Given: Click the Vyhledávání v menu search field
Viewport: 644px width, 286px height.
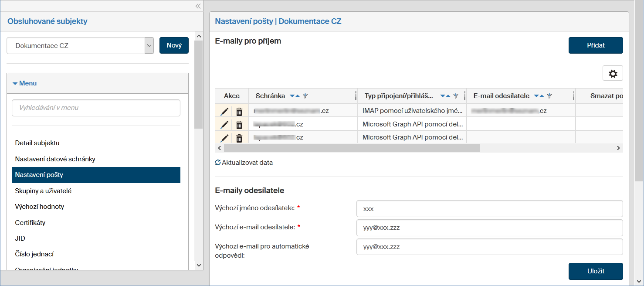Looking at the screenshot, I should coord(96,108).
